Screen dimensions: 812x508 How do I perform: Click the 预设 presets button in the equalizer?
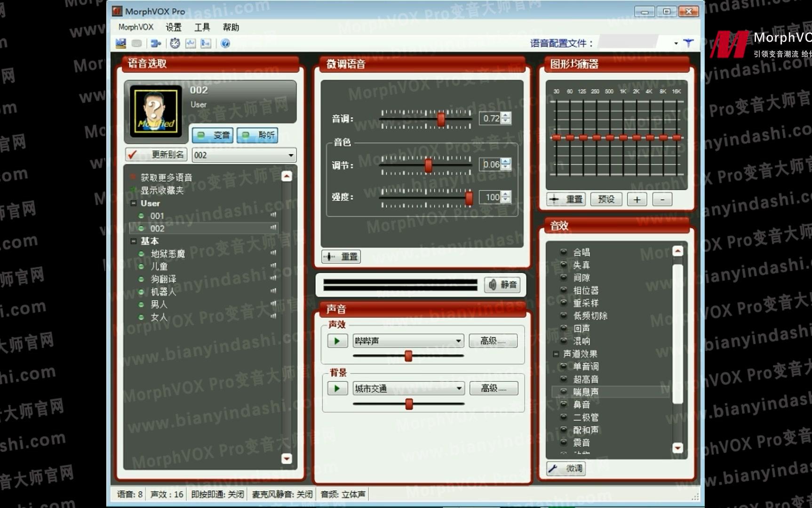pyautogui.click(x=606, y=199)
